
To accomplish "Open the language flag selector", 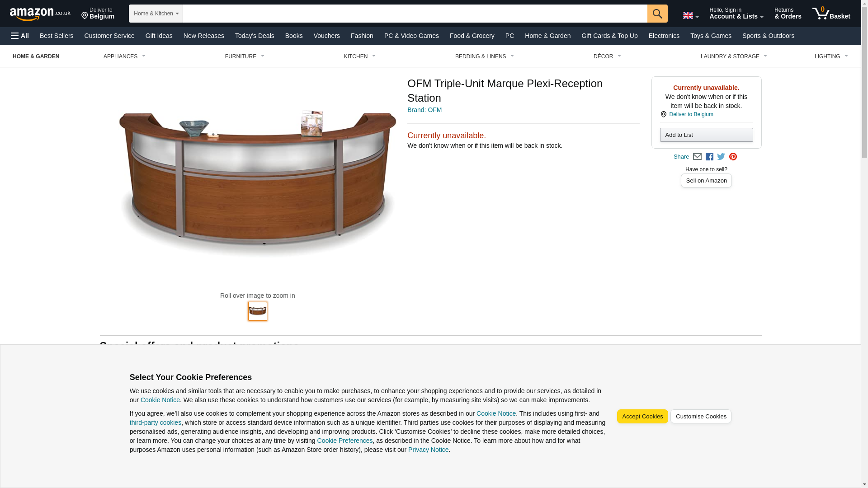I will point(690,15).
